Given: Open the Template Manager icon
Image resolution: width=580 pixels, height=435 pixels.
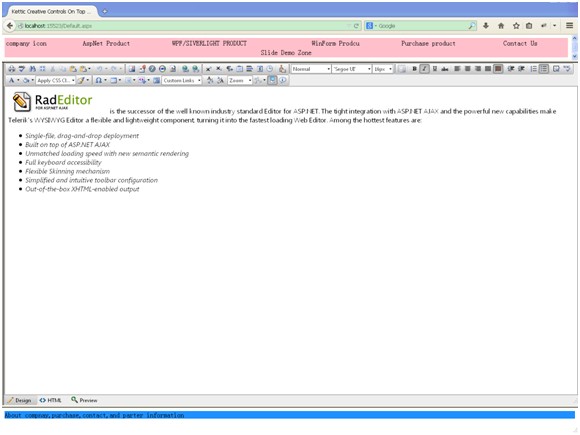Looking at the screenshot, I should click(172, 69).
